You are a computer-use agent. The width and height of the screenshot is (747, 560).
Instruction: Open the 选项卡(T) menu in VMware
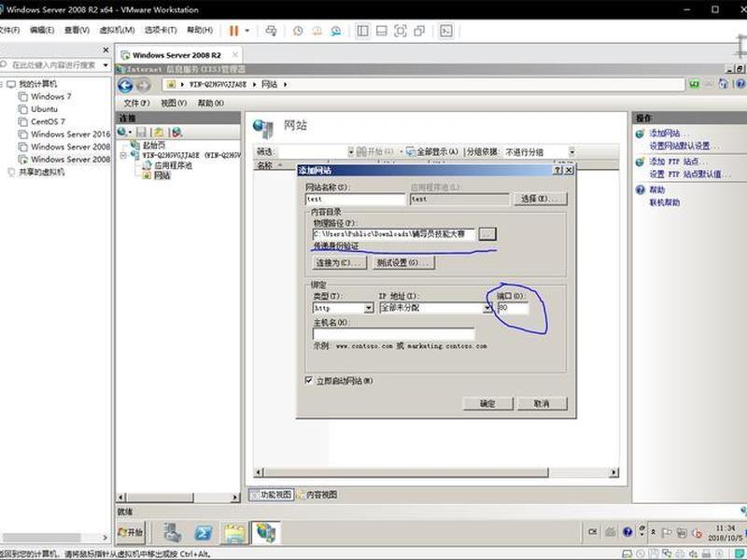161,30
